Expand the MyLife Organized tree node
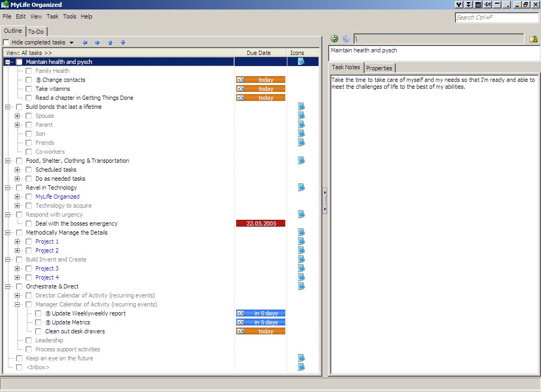The height and width of the screenshot is (392, 541). 17,197
